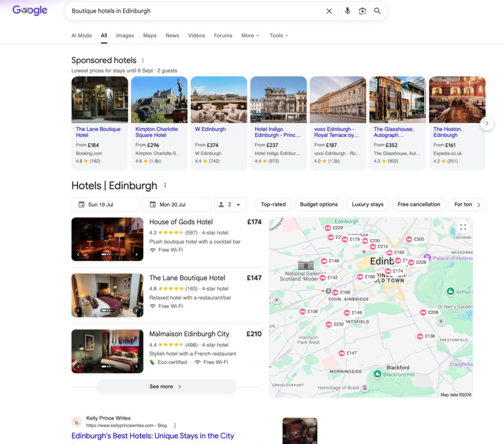Clear the search box with X icon

click(329, 11)
